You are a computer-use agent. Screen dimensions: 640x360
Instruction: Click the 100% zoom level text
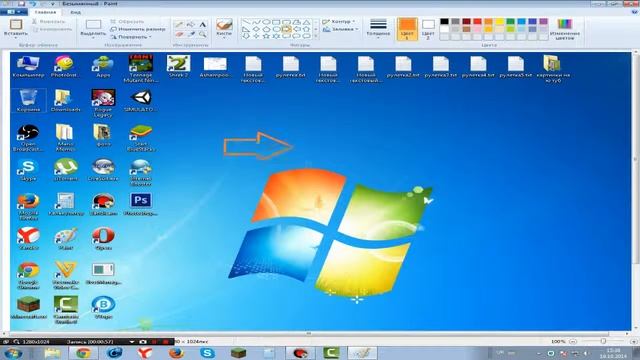tap(558, 341)
